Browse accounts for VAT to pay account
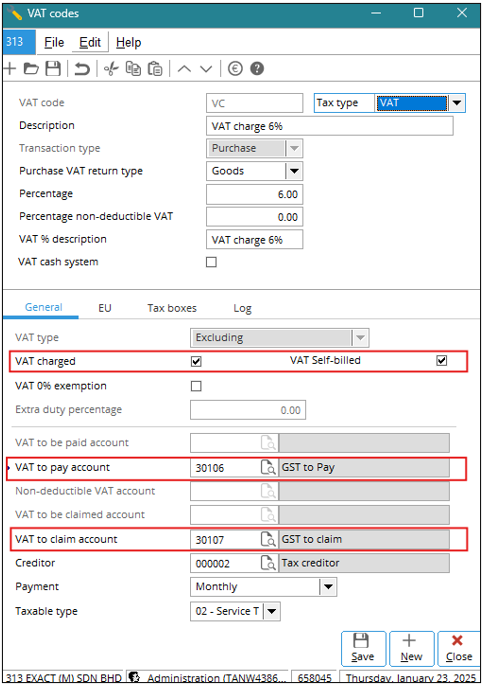The height and width of the screenshot is (684, 482). (268, 468)
